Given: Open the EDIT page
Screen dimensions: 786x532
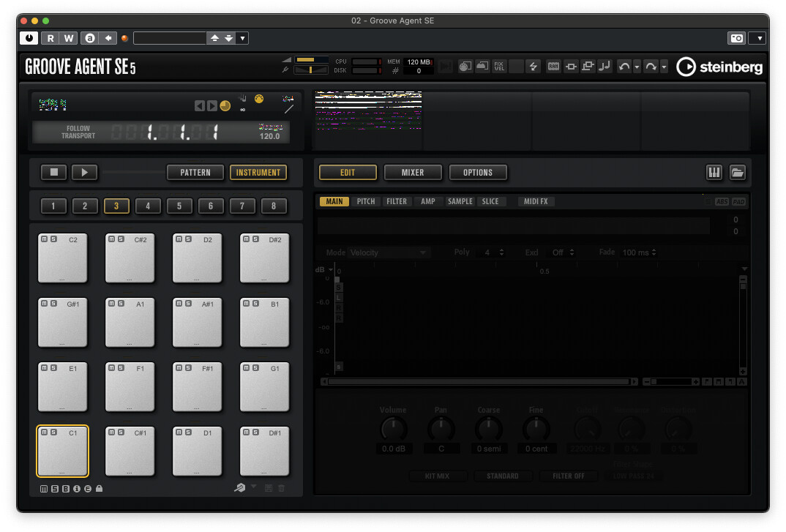Looking at the screenshot, I should coord(348,173).
